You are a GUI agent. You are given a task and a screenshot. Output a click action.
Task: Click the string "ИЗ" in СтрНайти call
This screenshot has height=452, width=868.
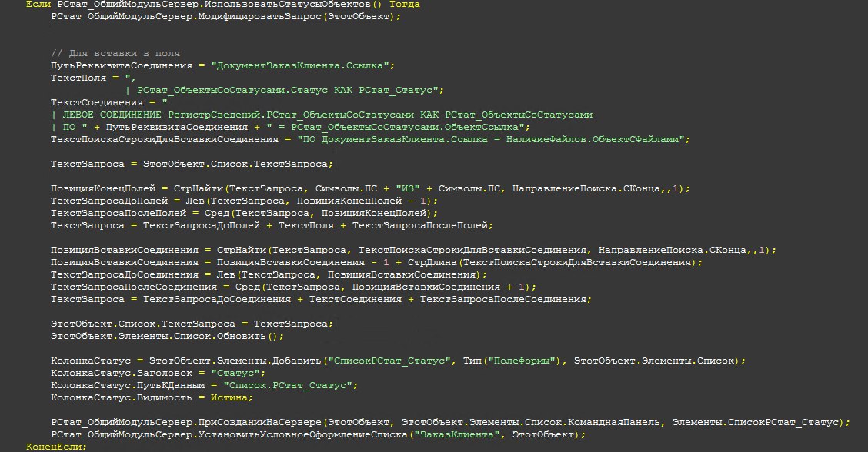click(x=407, y=188)
